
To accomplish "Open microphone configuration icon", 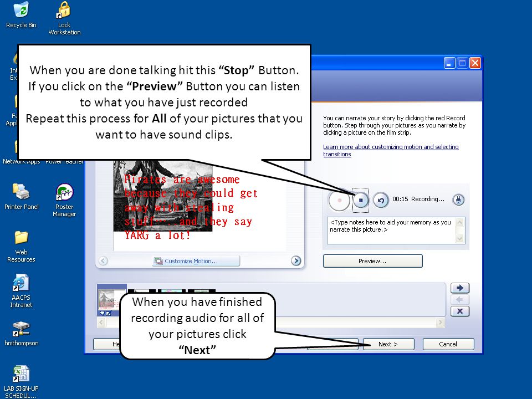I will coord(458,199).
